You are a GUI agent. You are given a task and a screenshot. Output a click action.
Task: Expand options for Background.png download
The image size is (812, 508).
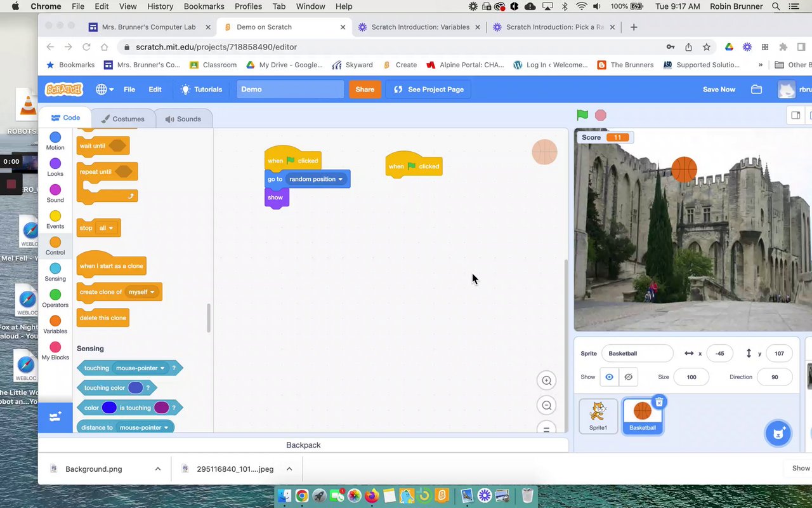(x=157, y=469)
